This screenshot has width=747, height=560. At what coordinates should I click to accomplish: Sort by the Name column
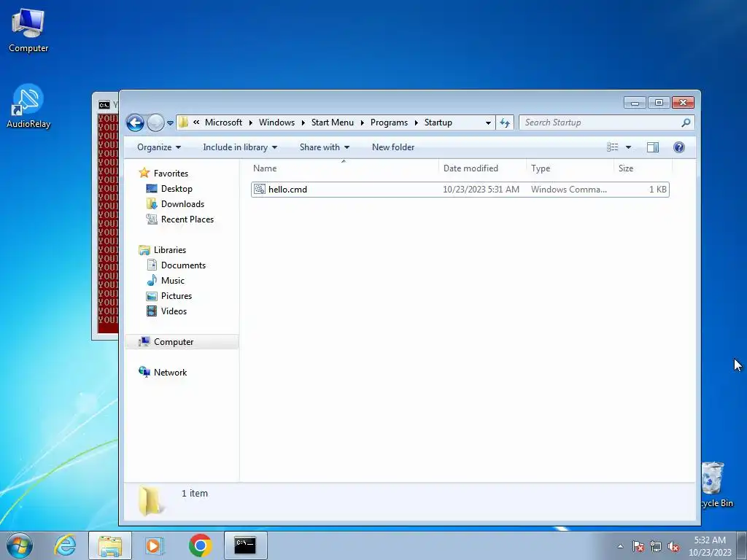[344, 168]
